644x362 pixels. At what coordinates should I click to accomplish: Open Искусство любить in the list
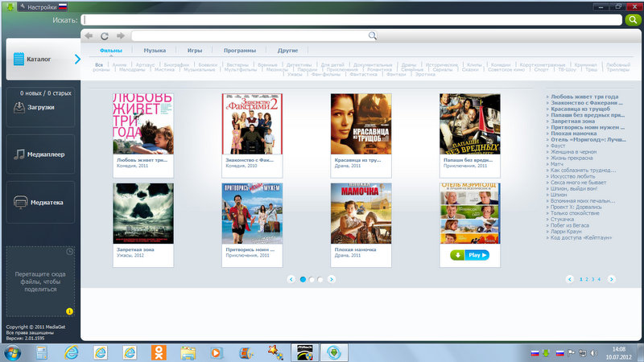point(572,176)
